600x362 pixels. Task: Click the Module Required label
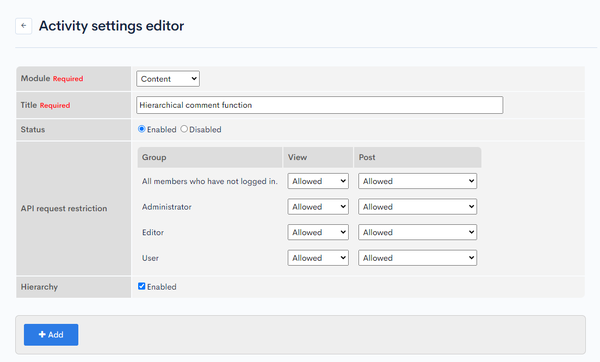click(x=52, y=78)
